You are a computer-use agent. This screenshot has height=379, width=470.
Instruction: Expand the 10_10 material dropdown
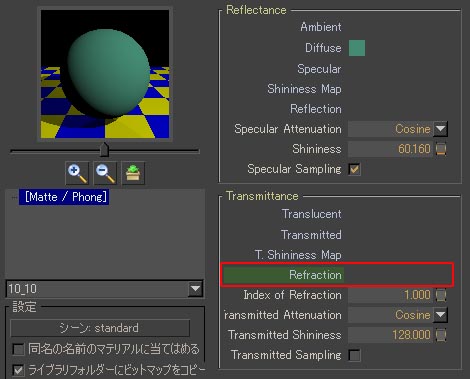(x=195, y=289)
